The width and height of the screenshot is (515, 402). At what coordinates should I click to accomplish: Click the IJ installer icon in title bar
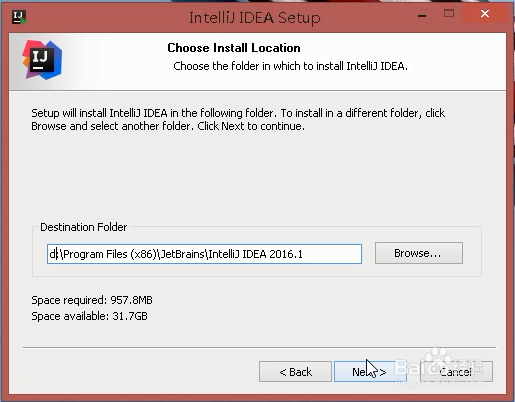click(x=19, y=17)
